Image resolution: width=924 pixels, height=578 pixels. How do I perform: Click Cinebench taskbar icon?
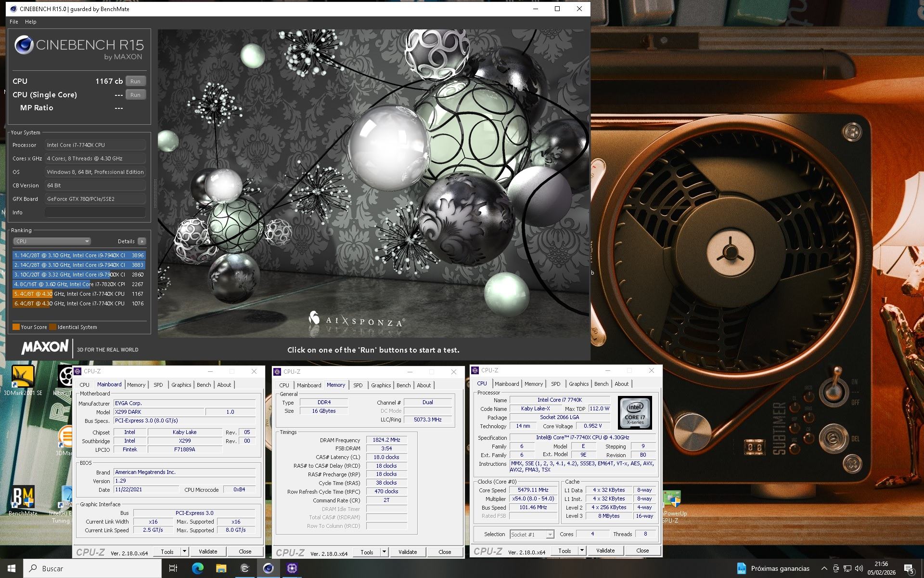point(268,568)
